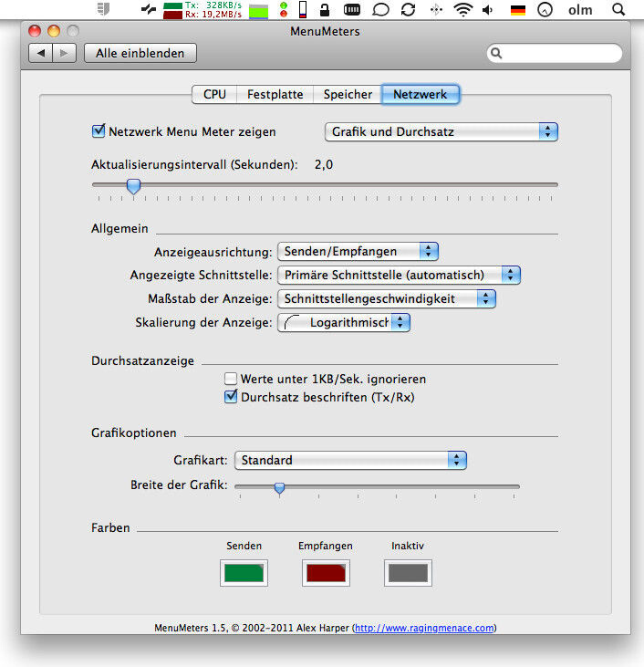Click the vertical battery-style meter in the menu bar
This screenshot has height=667, width=644.
coord(303,9)
